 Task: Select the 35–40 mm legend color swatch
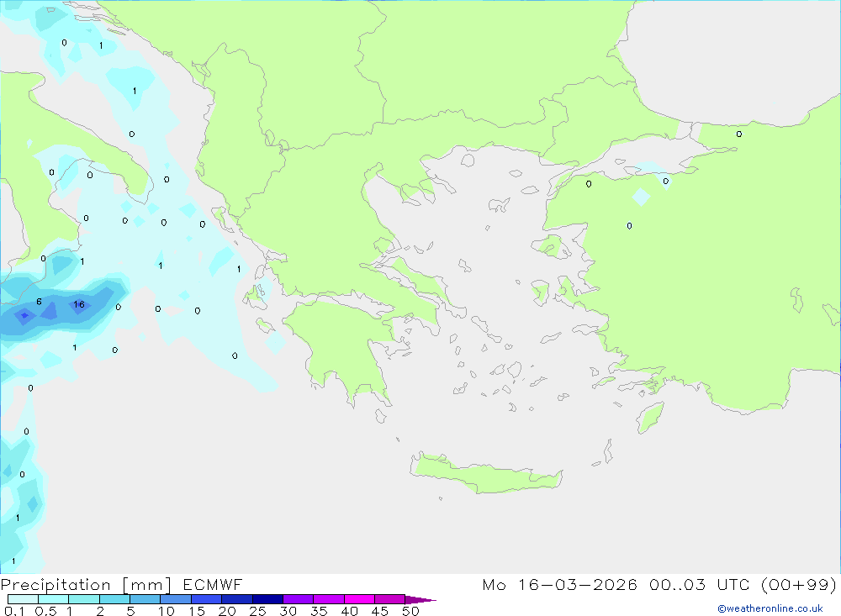tap(328, 599)
